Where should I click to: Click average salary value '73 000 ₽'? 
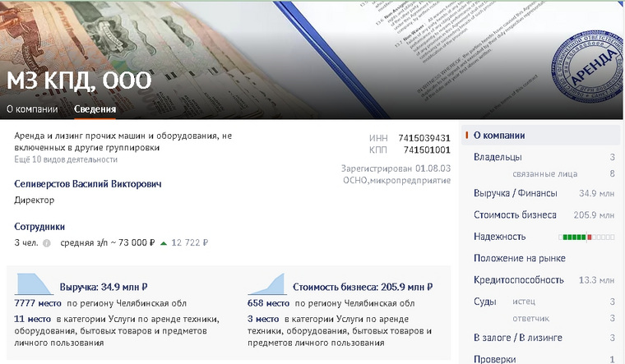pos(137,243)
